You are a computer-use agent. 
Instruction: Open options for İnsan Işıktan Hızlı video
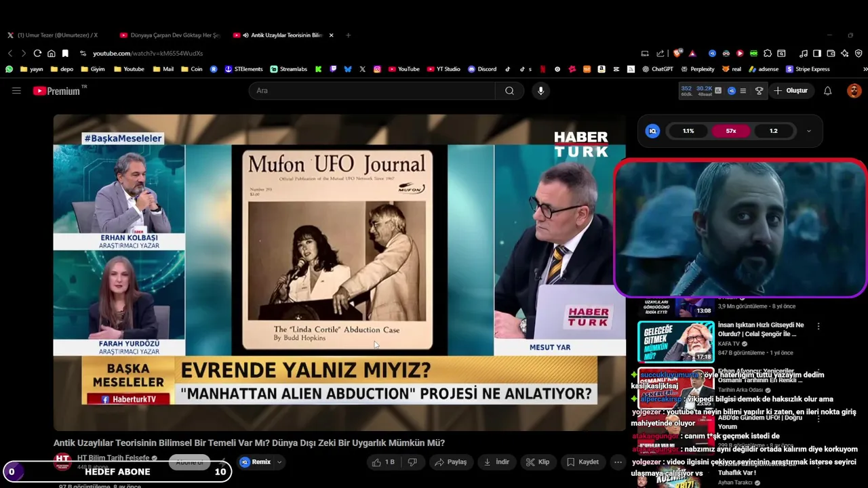pos(818,326)
